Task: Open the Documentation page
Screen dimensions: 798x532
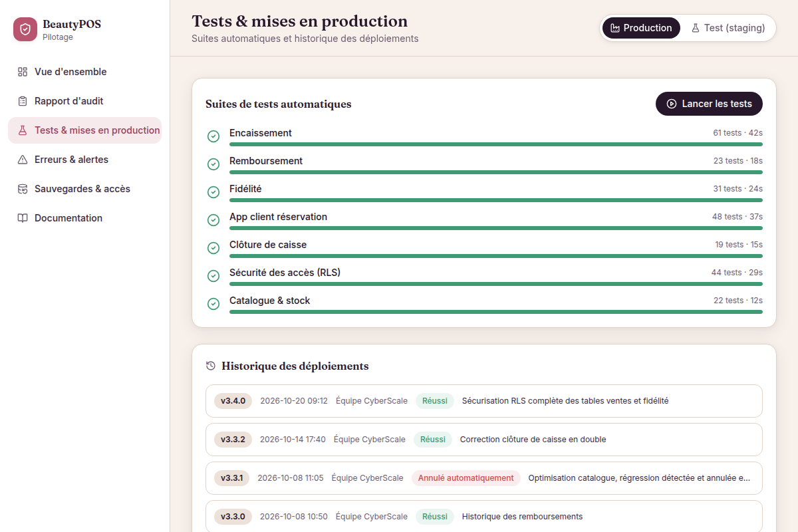Action: (x=84, y=218)
